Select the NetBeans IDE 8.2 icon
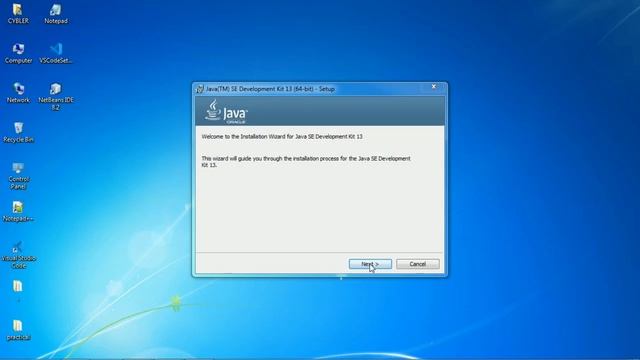Screen dimensions: 640x360 point(56,96)
